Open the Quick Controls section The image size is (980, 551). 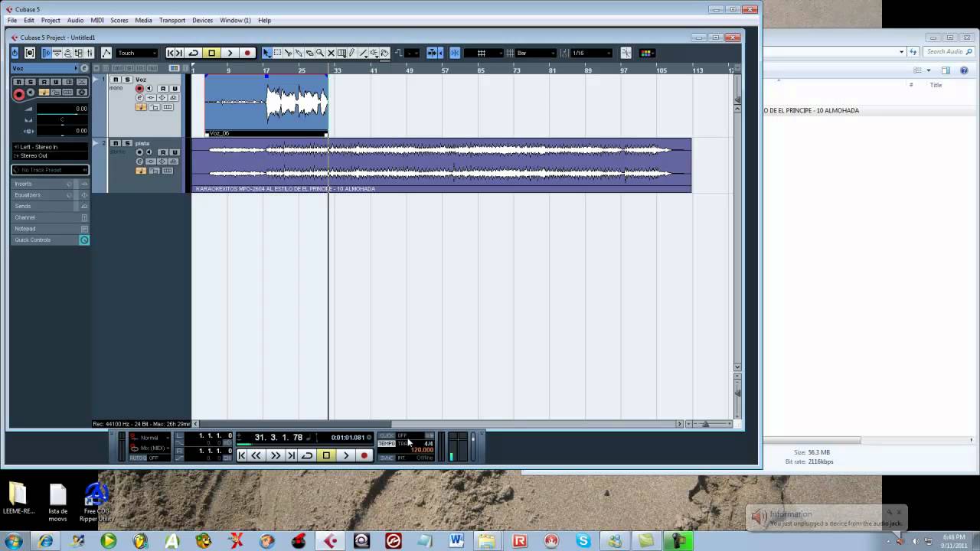coord(51,240)
